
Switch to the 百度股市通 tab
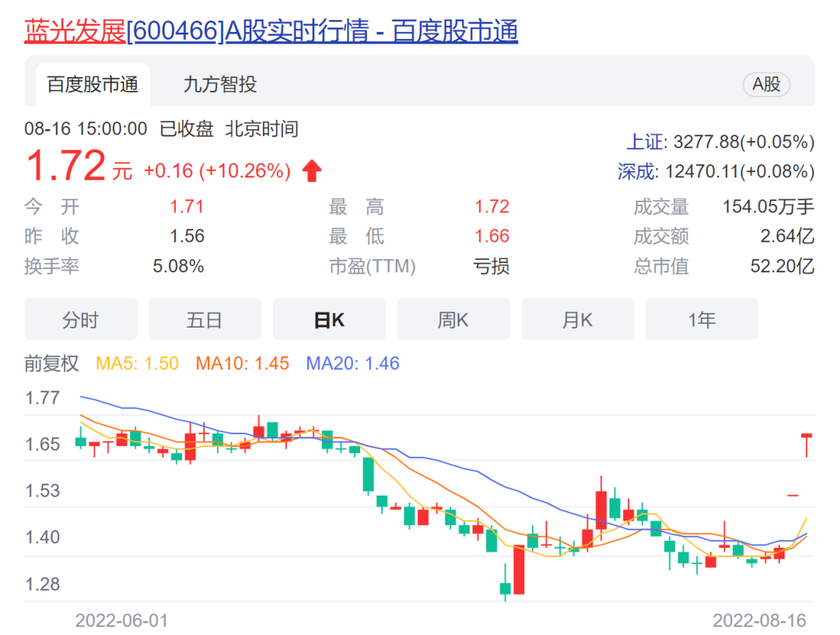tap(93, 85)
